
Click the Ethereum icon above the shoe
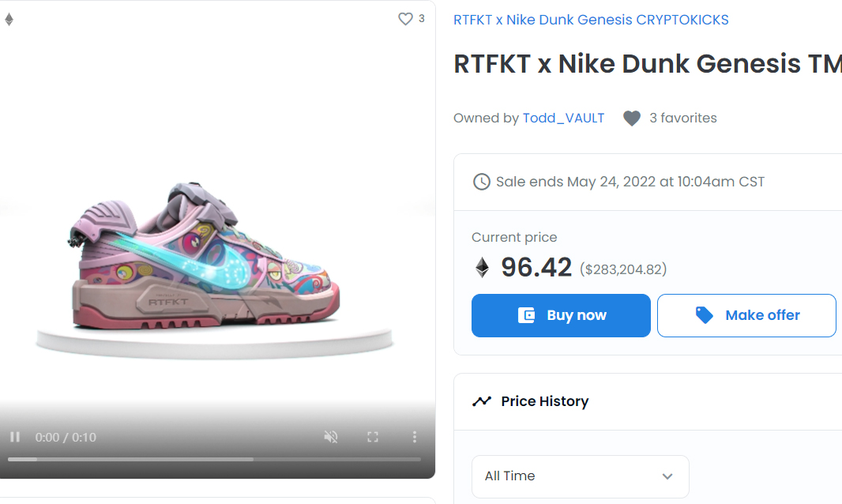point(9,20)
